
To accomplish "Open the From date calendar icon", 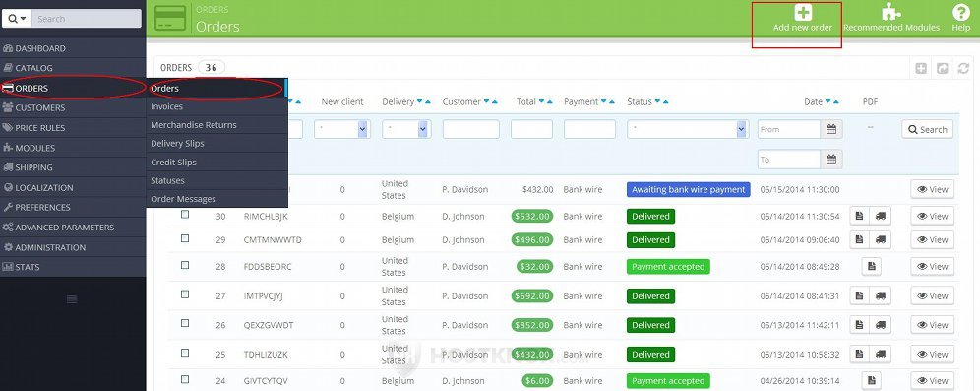I will point(831,129).
